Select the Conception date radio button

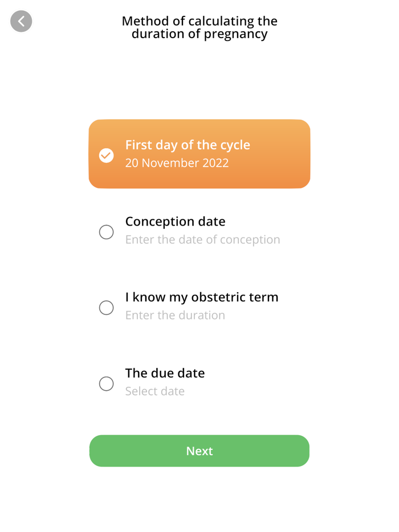[106, 232]
